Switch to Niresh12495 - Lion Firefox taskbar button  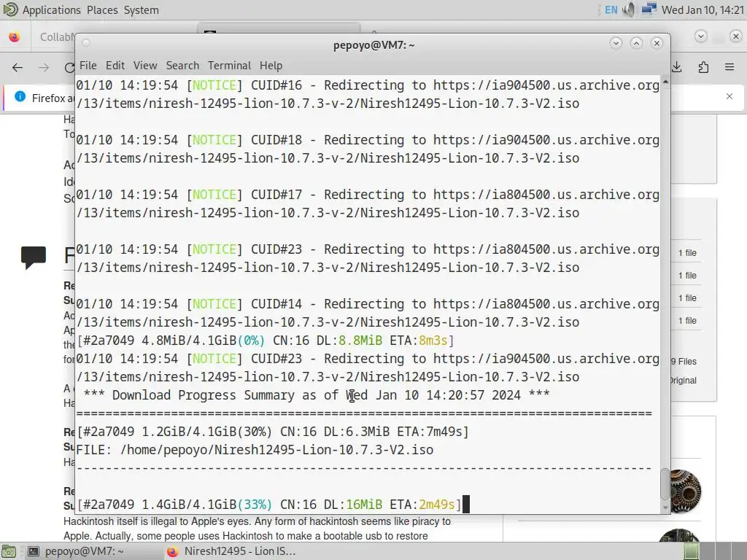[x=232, y=551]
